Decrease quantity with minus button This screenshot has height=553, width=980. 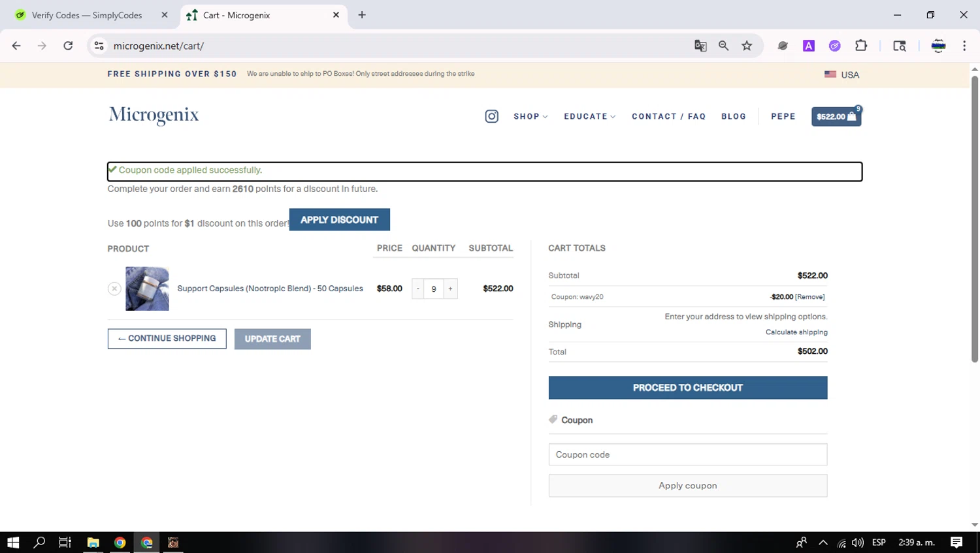(418, 289)
